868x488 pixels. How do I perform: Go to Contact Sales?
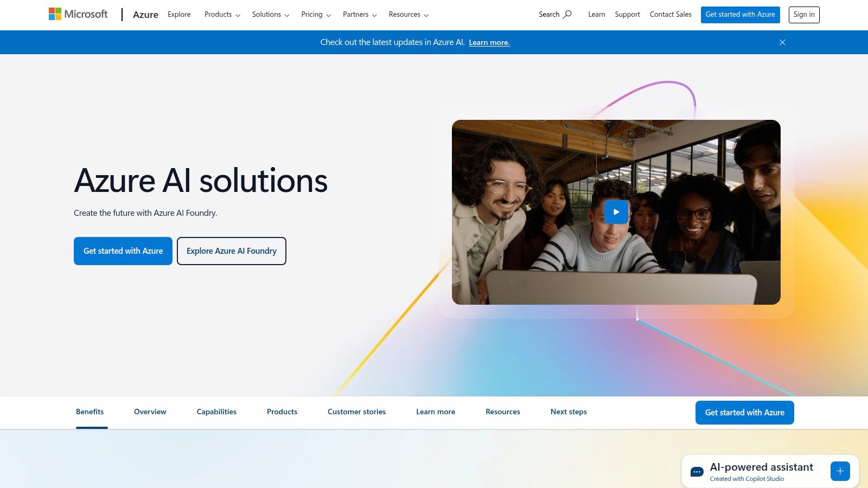[671, 15]
